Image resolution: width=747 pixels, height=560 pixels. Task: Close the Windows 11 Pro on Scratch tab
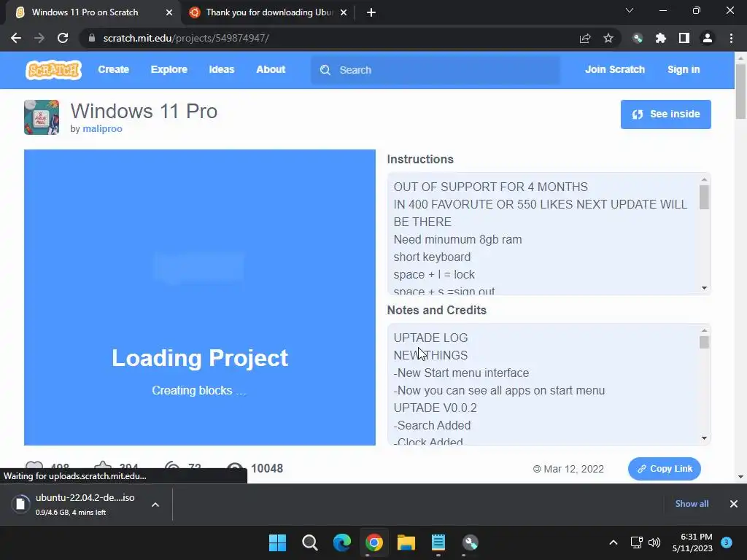169,12
